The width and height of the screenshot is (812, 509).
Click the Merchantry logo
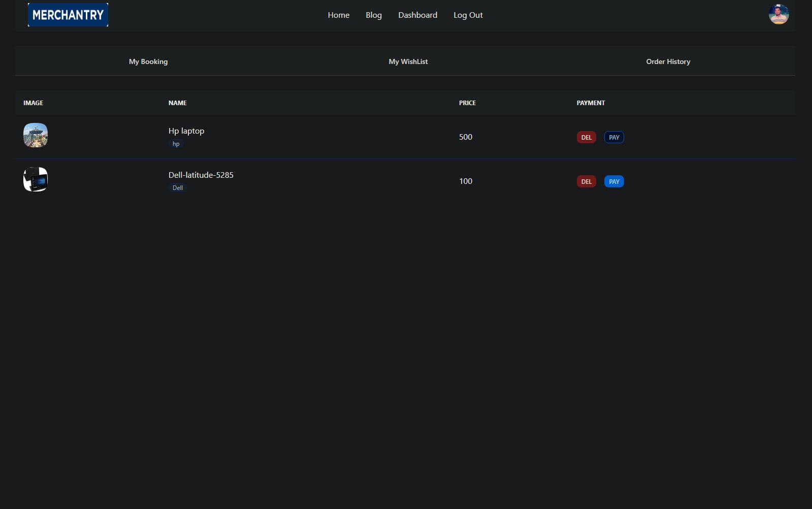[x=68, y=15]
